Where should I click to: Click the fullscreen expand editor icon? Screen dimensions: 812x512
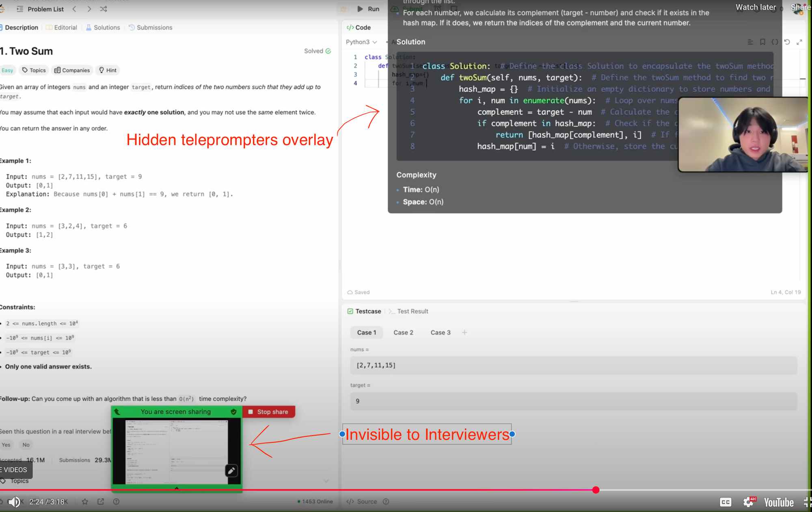(799, 42)
